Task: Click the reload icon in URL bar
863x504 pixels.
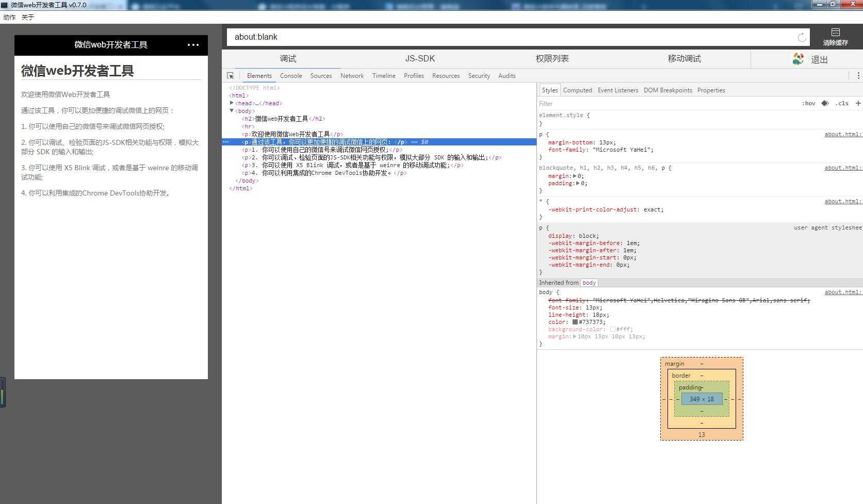Action: point(802,37)
